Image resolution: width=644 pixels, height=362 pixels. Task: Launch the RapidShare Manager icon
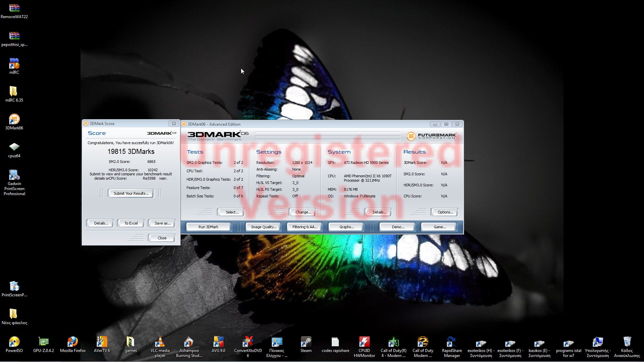[452, 342]
